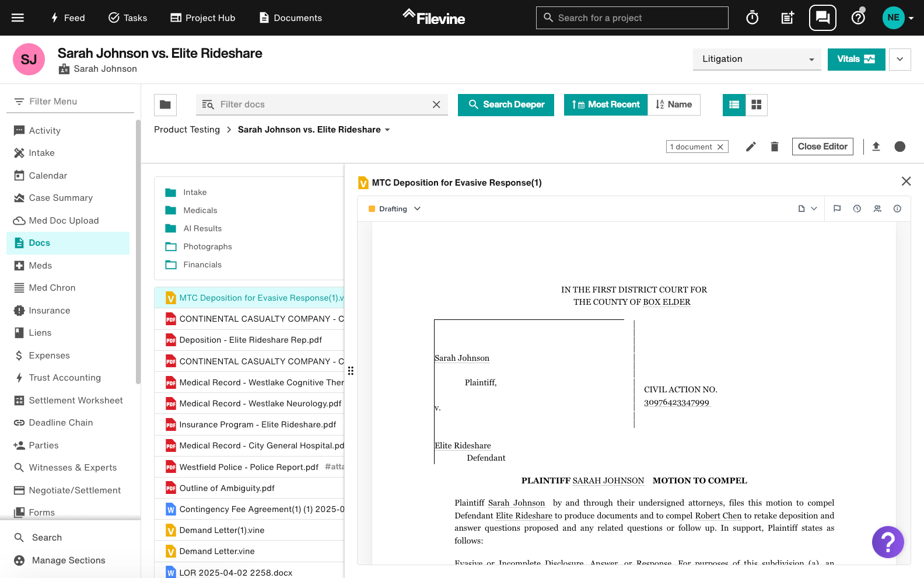This screenshot has width=924, height=578.
Task: Open the chat messages icon
Action: click(822, 18)
